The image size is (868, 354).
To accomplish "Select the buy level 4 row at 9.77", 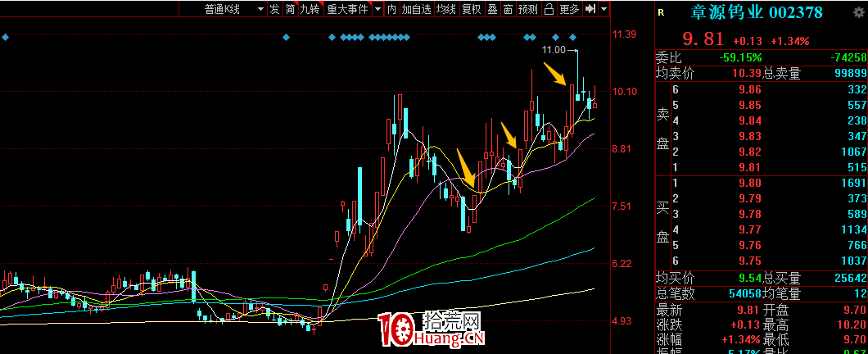I will click(769, 230).
